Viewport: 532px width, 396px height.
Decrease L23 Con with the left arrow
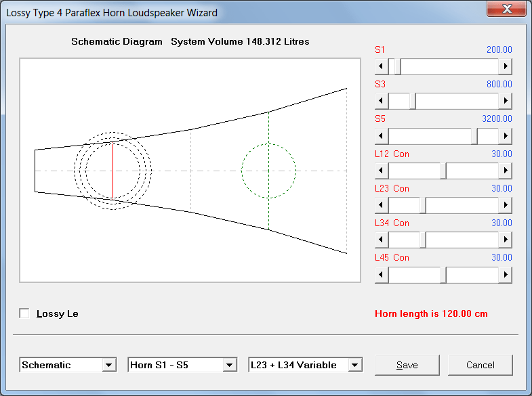382,205
